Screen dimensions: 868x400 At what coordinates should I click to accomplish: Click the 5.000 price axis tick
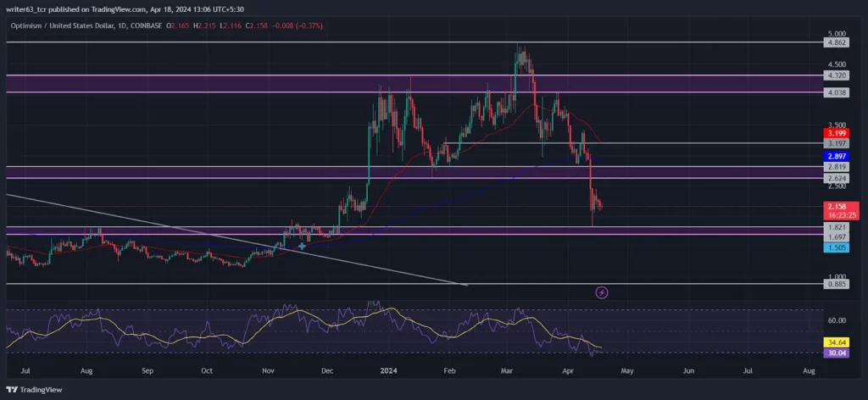836,34
